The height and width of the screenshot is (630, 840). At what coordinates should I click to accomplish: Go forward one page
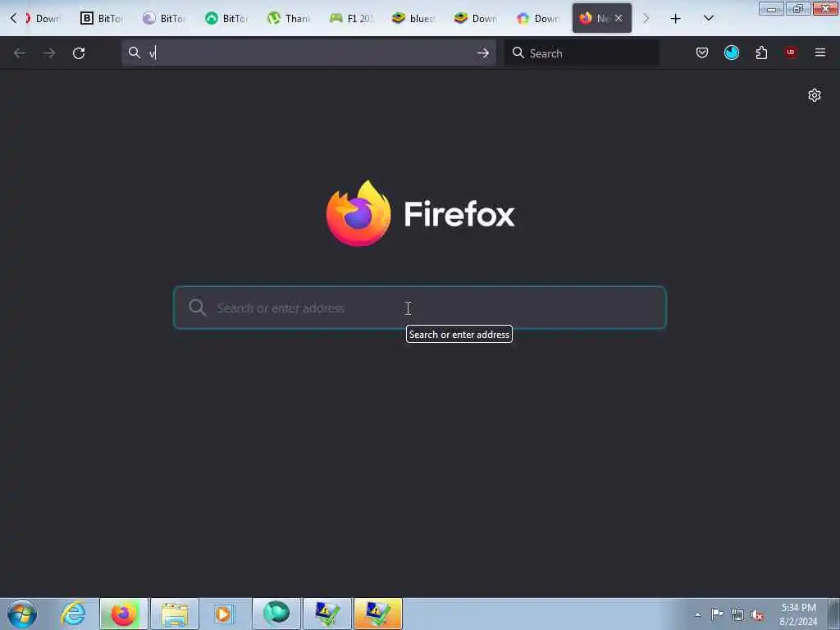click(x=49, y=53)
